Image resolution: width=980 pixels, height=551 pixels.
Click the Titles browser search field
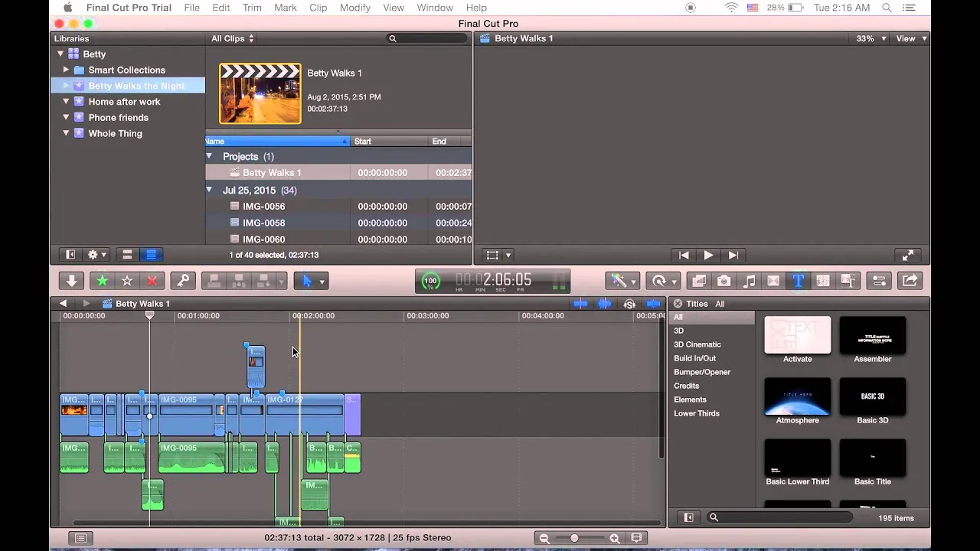click(780, 518)
